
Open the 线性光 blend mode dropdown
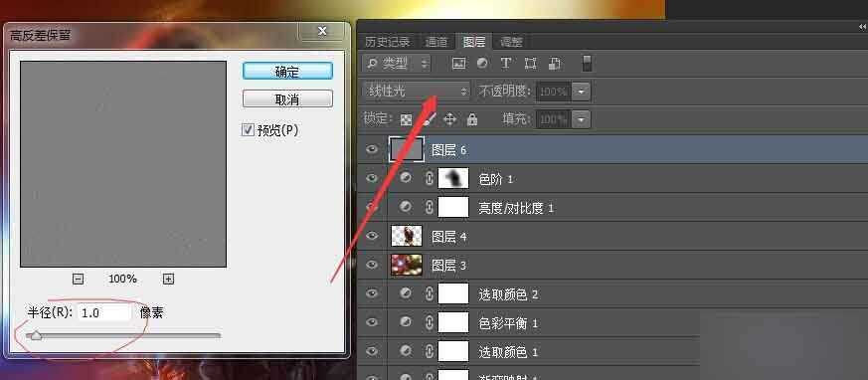pos(416,91)
